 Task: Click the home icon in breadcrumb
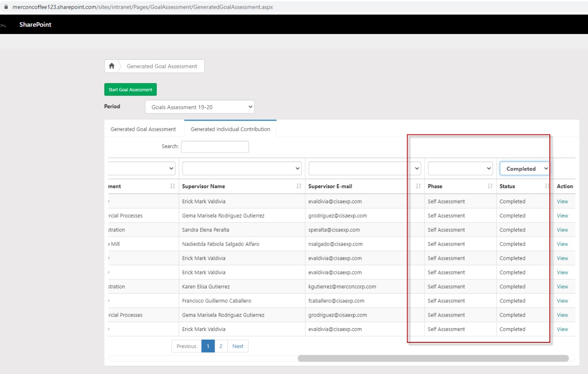tap(111, 66)
